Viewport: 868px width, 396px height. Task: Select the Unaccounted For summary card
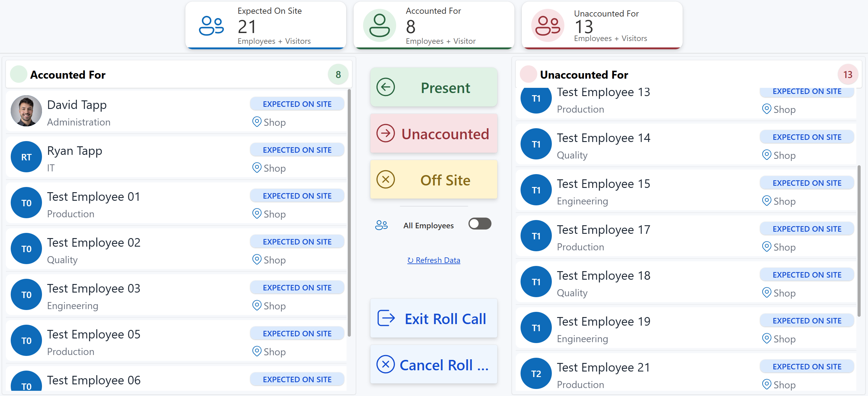602,25
